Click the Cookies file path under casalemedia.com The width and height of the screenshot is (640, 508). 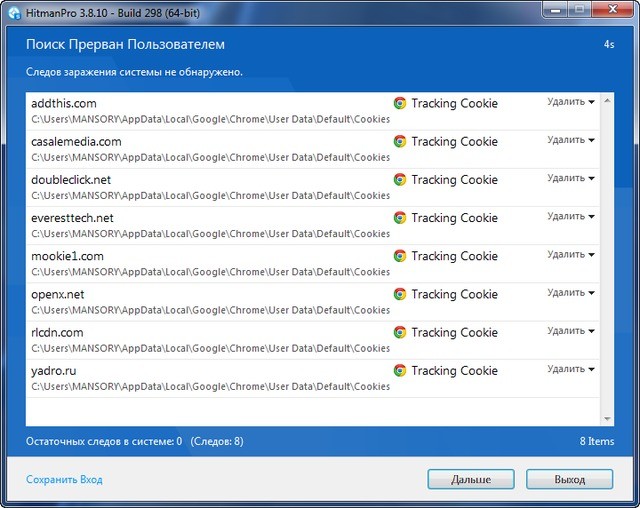(x=211, y=157)
